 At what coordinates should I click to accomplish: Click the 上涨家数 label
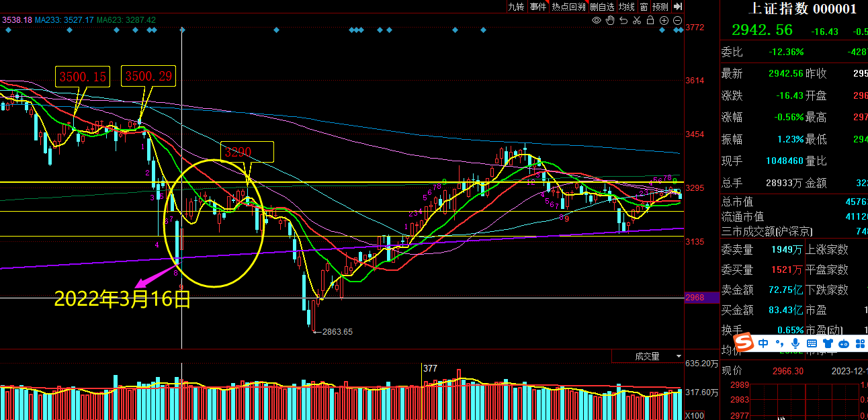(x=827, y=250)
